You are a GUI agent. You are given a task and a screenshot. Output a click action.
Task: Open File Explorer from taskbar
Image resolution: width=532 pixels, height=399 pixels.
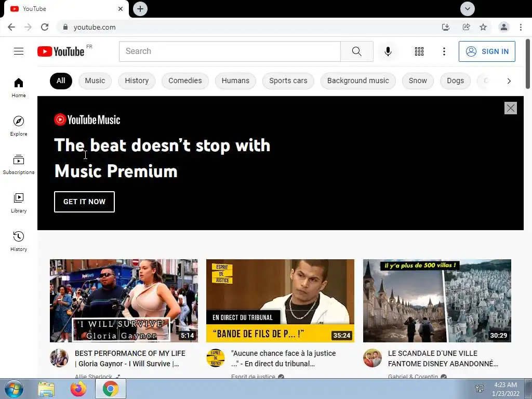[46, 389]
